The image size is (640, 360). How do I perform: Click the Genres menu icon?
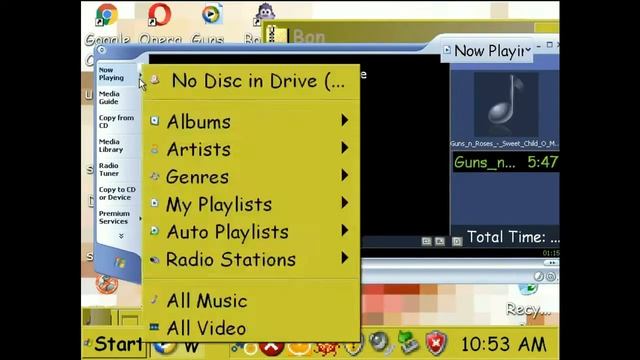click(155, 176)
